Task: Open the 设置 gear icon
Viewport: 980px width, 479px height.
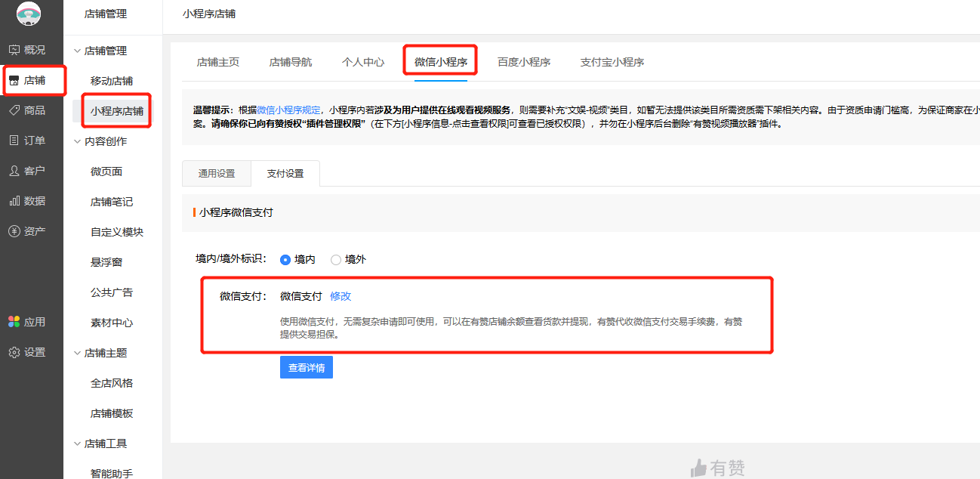Action: pos(14,352)
